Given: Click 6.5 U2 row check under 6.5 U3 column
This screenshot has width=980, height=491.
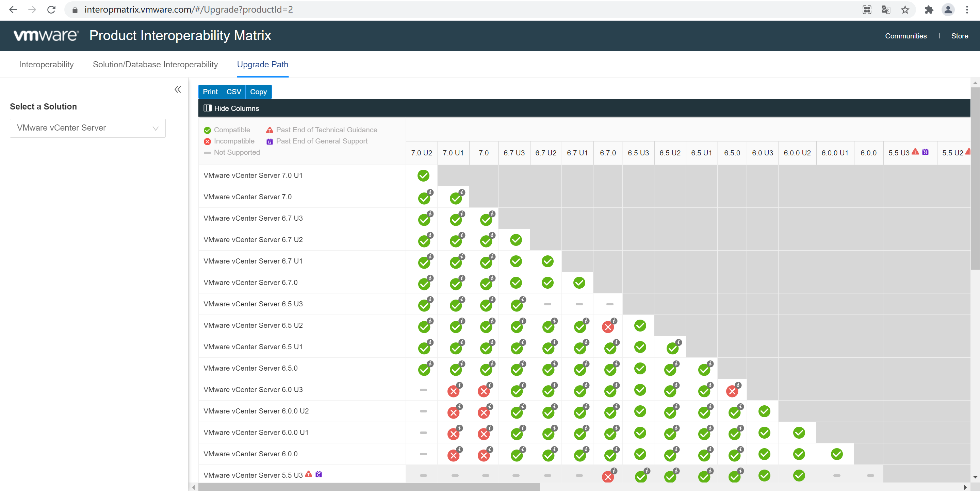Looking at the screenshot, I should pos(640,325).
